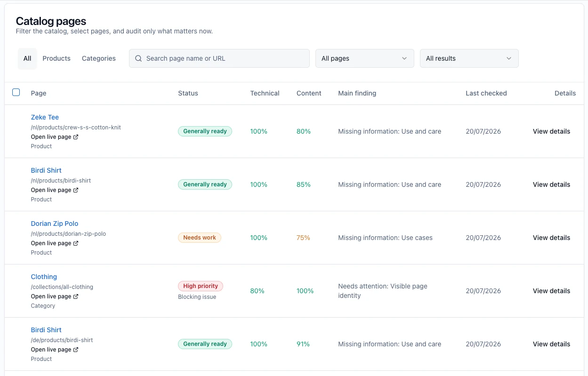Click the Category type label under Clothing
The width and height of the screenshot is (588, 376).
43,306
